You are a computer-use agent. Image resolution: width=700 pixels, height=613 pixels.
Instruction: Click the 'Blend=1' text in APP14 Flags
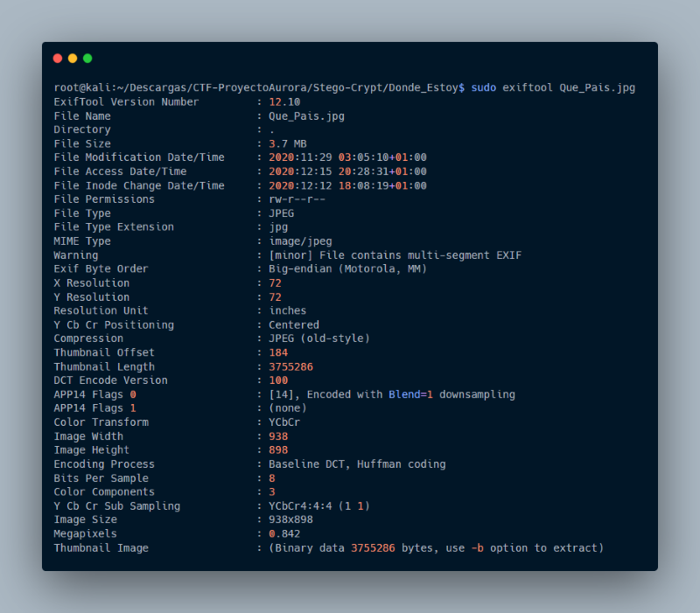click(410, 394)
